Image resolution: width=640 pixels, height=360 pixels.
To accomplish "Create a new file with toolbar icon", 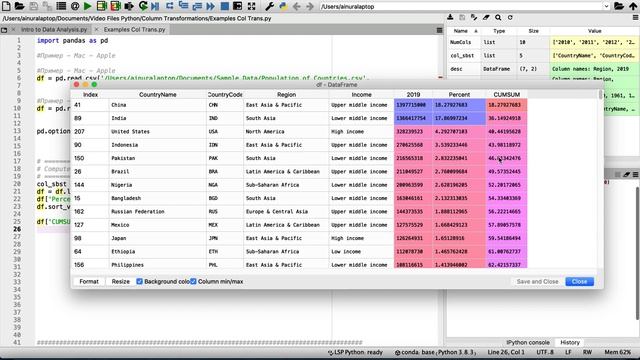I will [x=6, y=6].
